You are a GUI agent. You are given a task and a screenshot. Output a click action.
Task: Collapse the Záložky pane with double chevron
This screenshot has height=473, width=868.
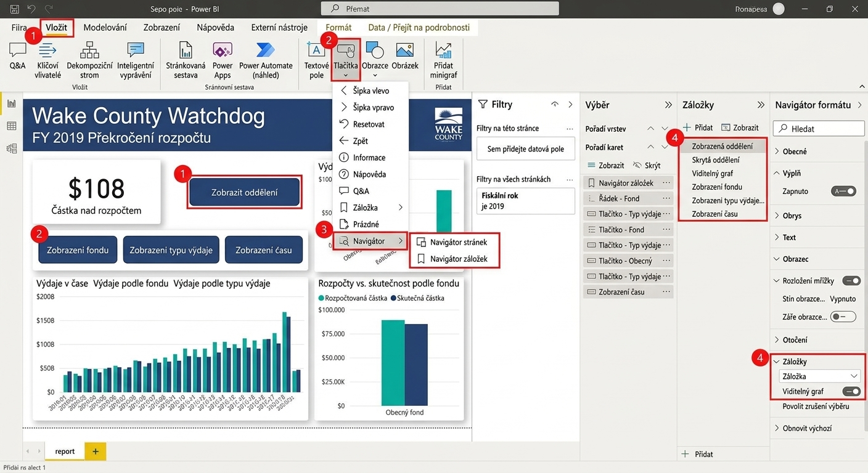tap(761, 105)
